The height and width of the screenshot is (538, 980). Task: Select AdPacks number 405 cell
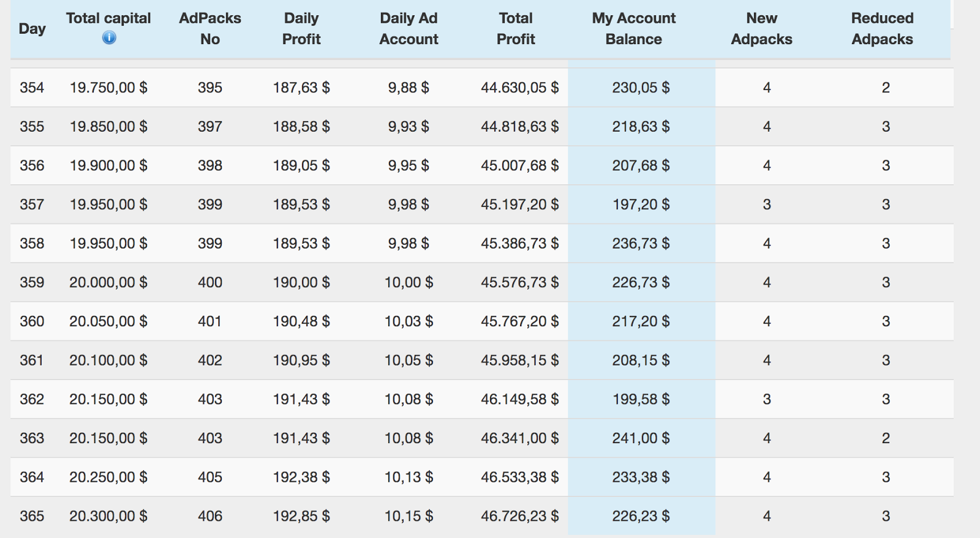pyautogui.click(x=210, y=477)
